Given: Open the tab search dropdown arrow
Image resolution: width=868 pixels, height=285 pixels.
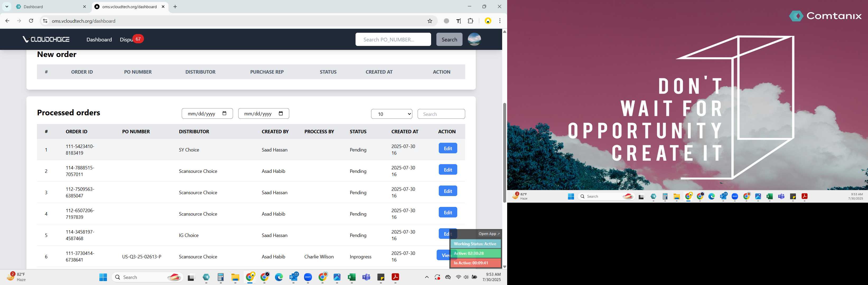Looking at the screenshot, I should point(7,7).
